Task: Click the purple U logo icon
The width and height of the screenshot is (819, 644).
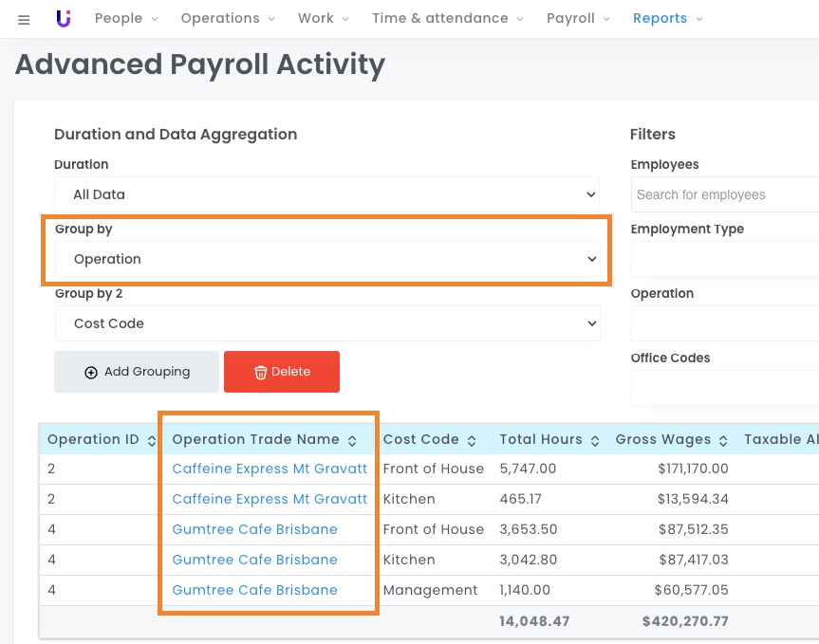Action: pyautogui.click(x=64, y=18)
